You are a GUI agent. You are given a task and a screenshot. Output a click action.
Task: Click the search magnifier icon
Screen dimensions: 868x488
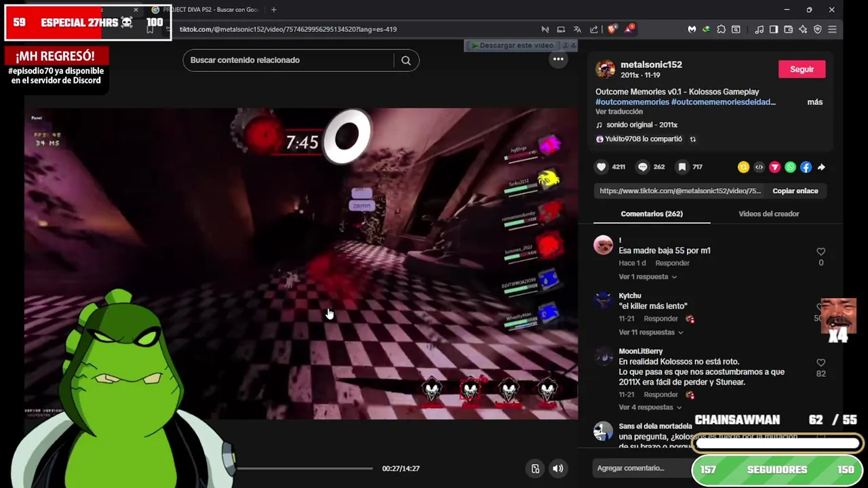406,60
